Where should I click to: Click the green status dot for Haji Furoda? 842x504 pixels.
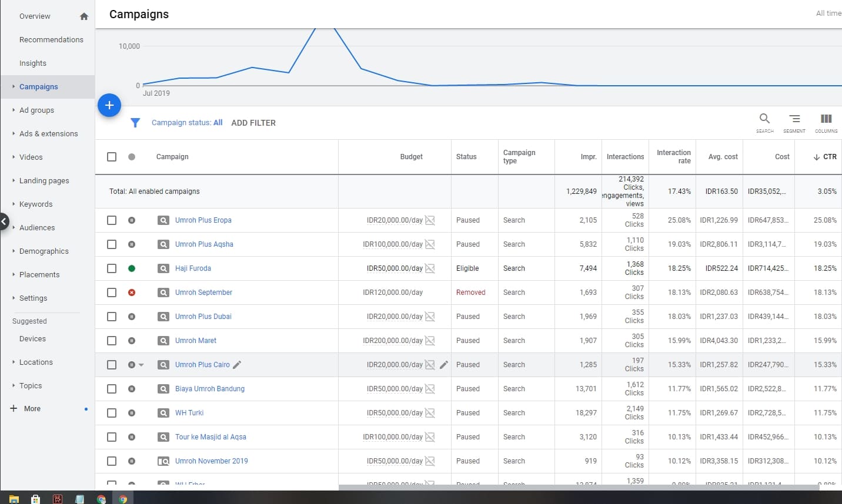tap(132, 268)
